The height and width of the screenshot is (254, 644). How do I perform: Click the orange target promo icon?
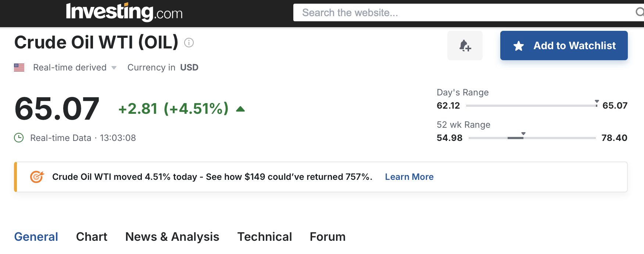37,177
